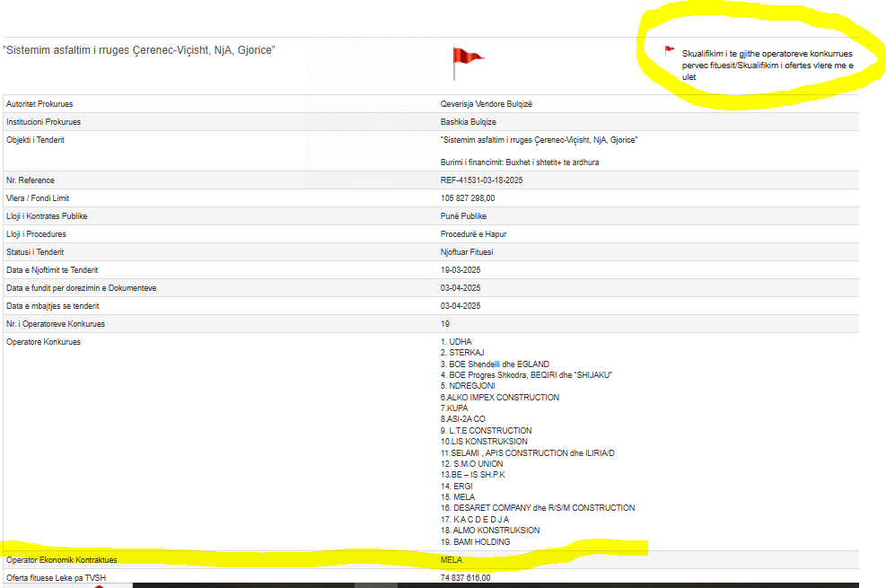The height and width of the screenshot is (588, 886).
Task: Select the limit fund value 105 827 298,00
Action: [x=468, y=198]
